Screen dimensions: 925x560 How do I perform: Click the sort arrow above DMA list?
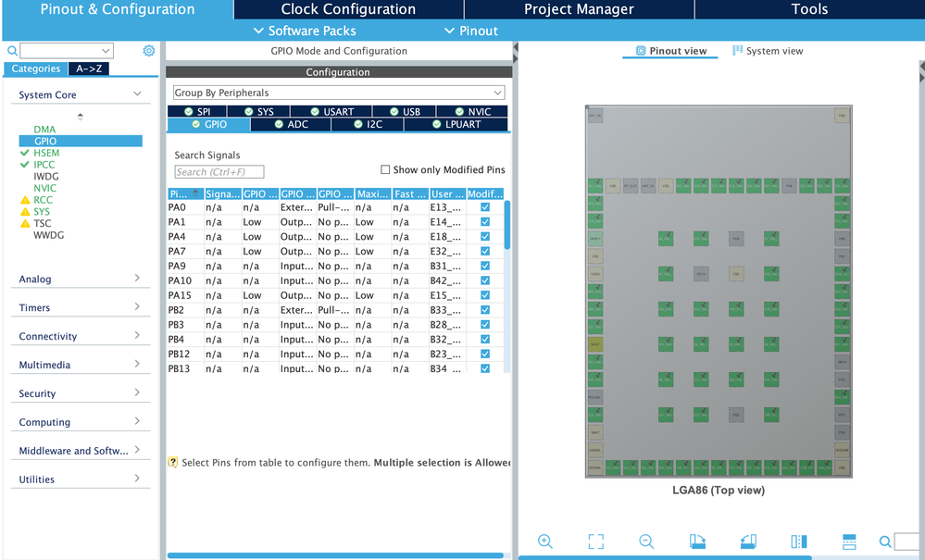81,116
